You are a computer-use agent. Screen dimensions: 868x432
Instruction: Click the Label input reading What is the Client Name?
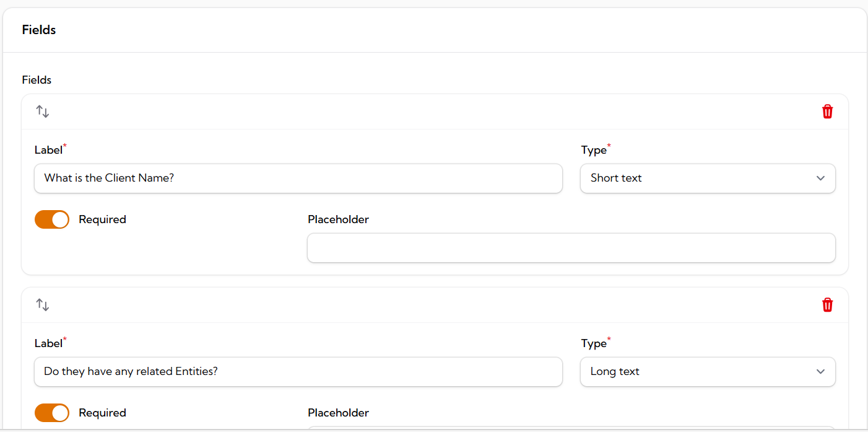[x=298, y=178]
